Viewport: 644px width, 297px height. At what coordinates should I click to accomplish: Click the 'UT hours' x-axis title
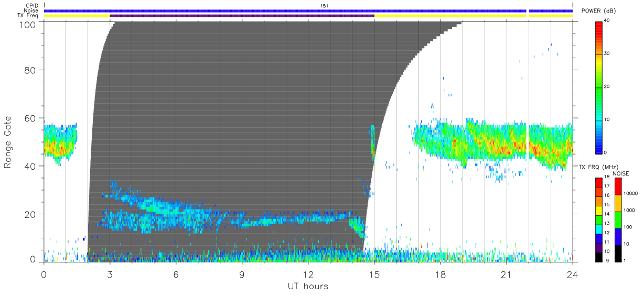coord(307,287)
